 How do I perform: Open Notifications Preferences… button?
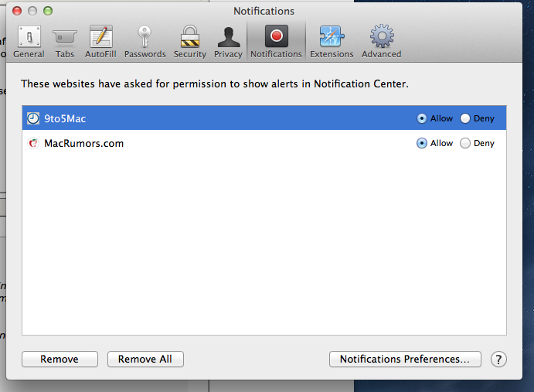point(405,360)
